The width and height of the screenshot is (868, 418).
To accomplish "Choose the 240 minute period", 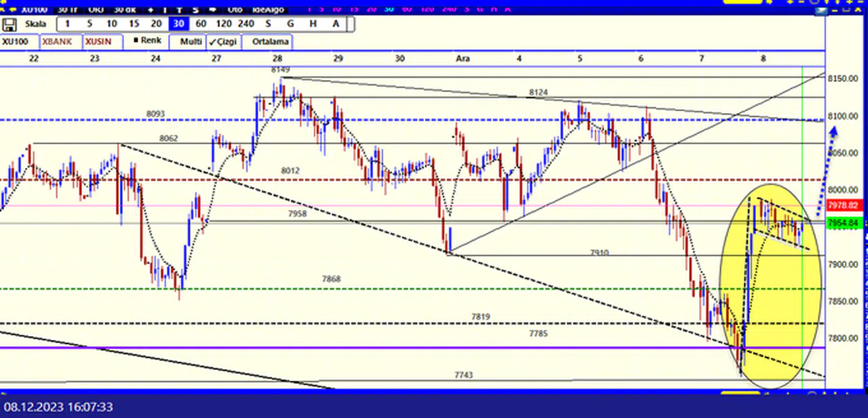I will tap(245, 24).
